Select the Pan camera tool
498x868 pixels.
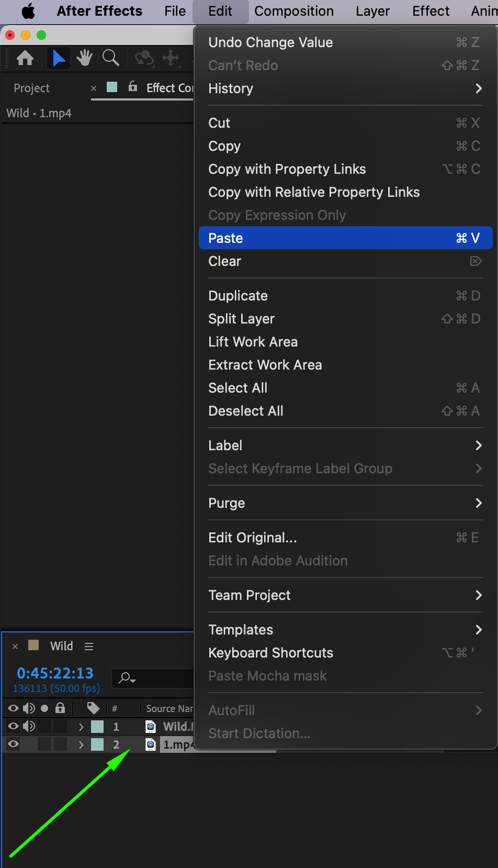[171, 58]
